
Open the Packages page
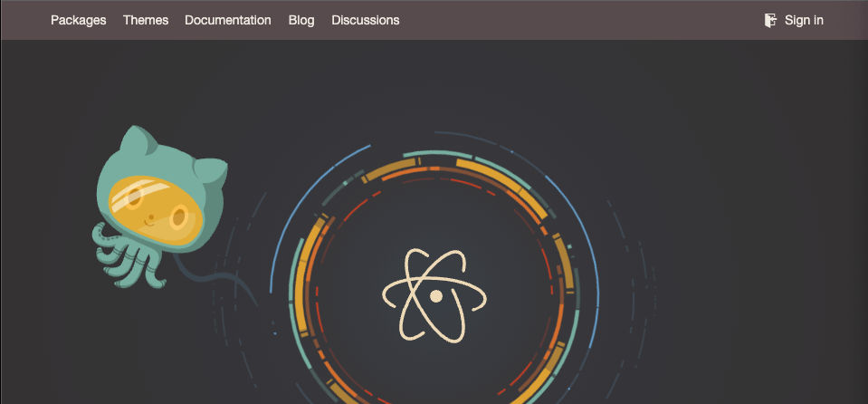point(78,21)
